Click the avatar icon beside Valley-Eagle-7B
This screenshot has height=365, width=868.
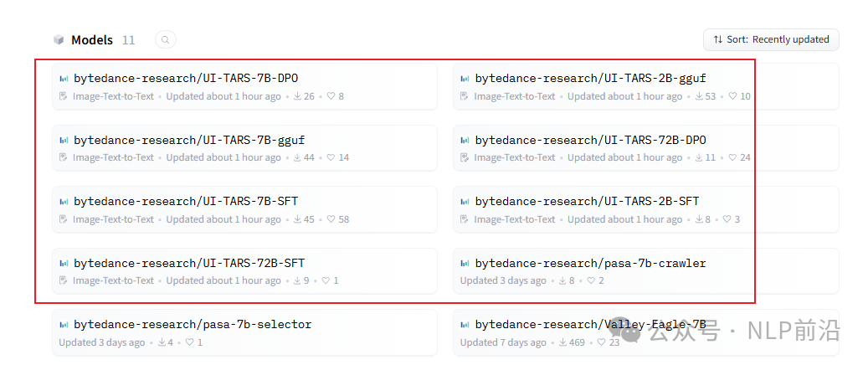coord(465,325)
